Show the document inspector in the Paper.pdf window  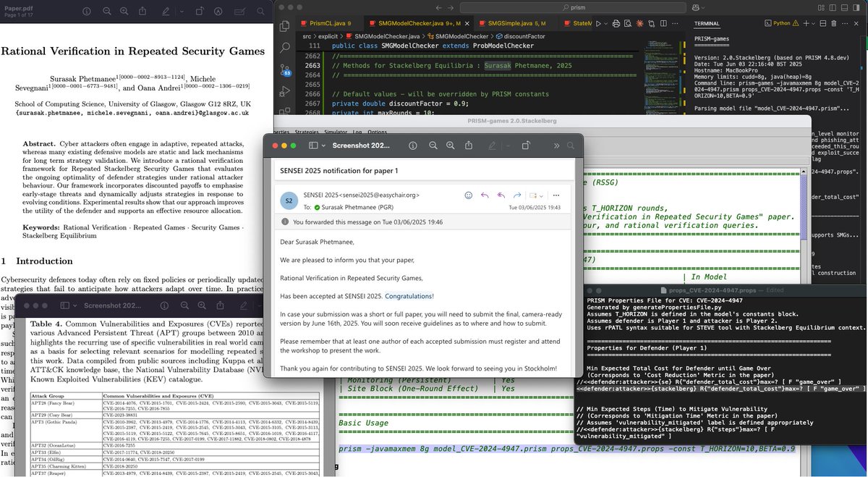[86, 12]
